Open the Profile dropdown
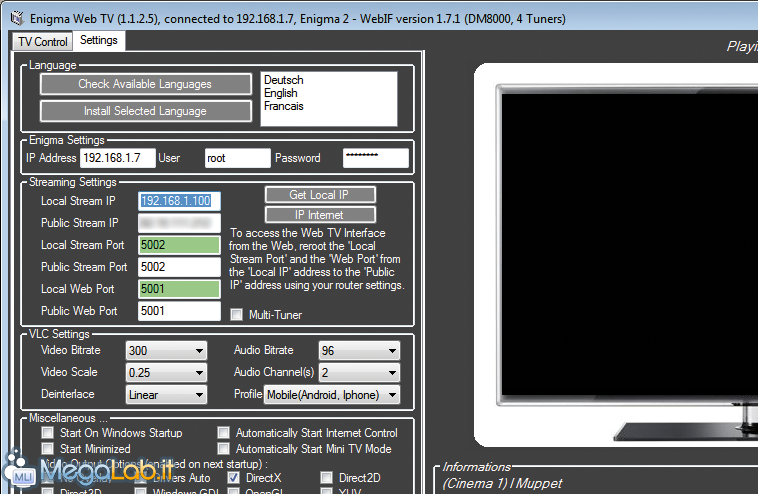 tap(332, 395)
